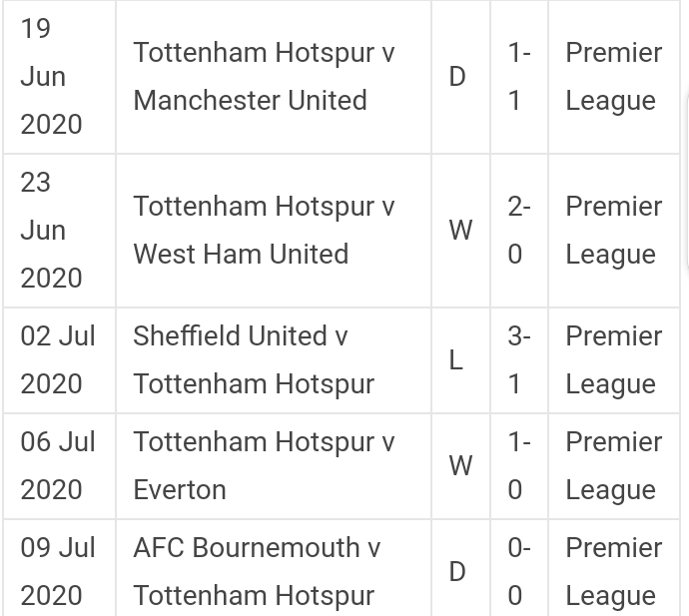The height and width of the screenshot is (616, 689).
Task: Click the W result for West Ham match
Action: click(x=460, y=231)
